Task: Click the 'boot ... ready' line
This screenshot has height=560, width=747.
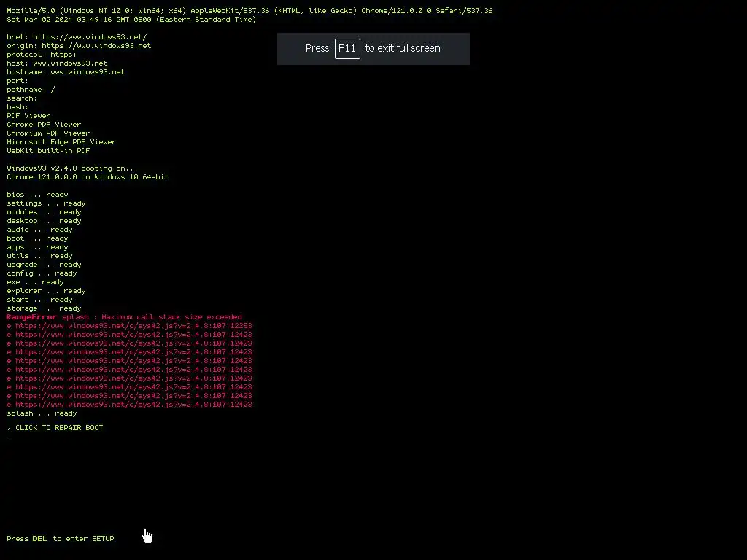Action: click(37, 238)
